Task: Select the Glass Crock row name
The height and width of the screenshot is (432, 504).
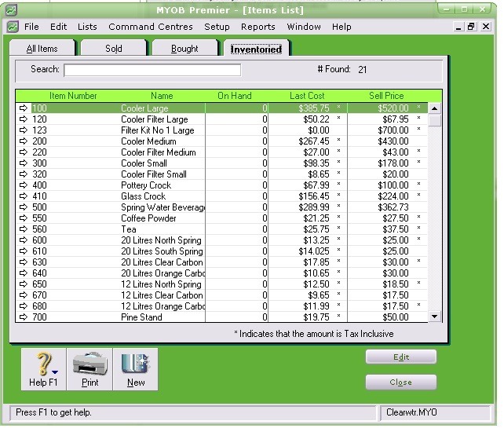Action: (143, 196)
